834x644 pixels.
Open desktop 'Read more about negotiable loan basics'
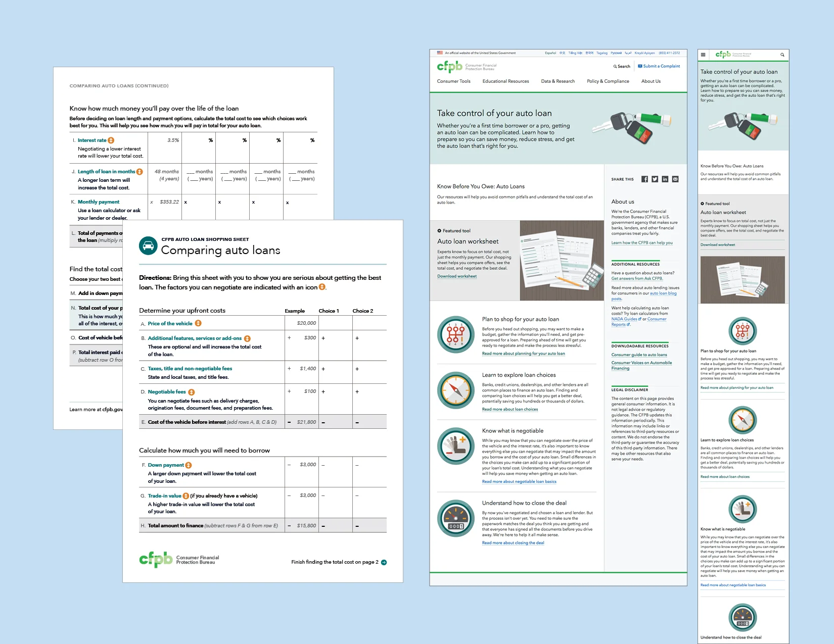coord(519,482)
